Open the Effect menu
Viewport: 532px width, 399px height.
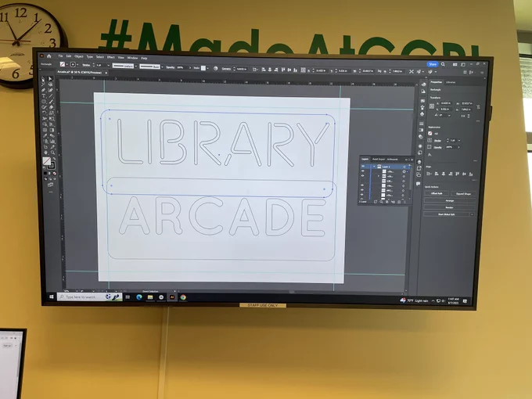coord(110,57)
